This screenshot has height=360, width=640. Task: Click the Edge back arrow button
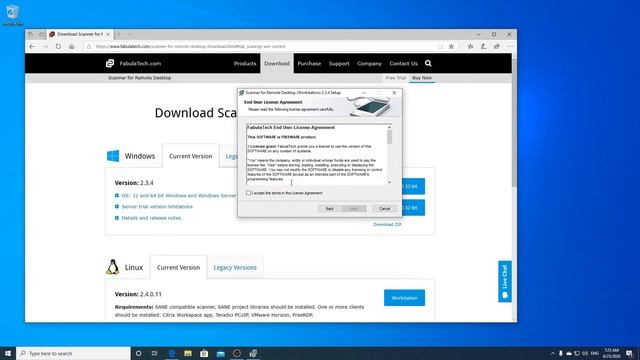pos(32,47)
